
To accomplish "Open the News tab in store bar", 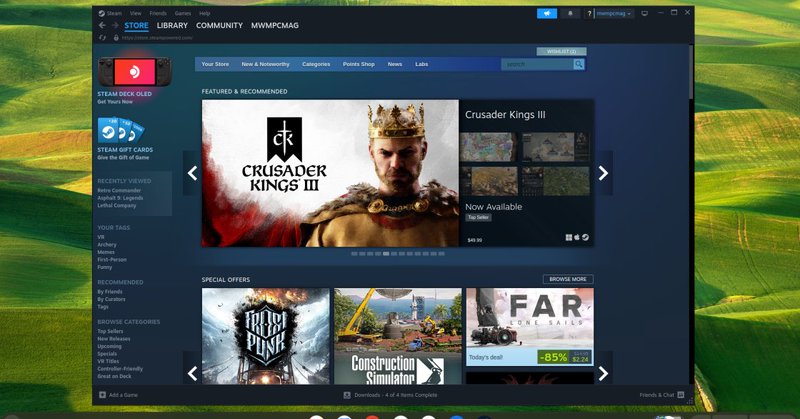I will (x=395, y=64).
